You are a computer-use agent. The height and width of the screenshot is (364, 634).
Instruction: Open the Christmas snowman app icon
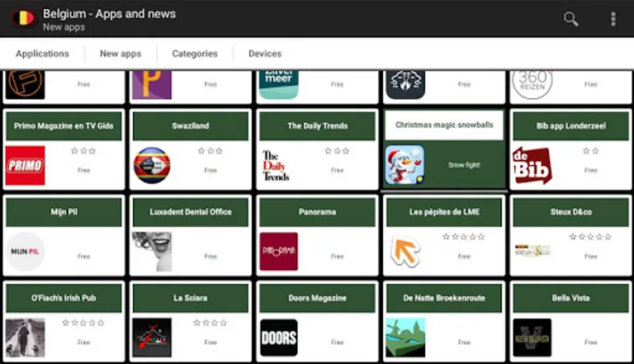(405, 164)
